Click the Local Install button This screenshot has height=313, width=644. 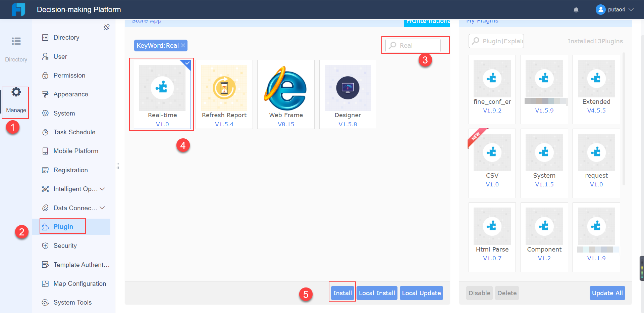tap(377, 293)
